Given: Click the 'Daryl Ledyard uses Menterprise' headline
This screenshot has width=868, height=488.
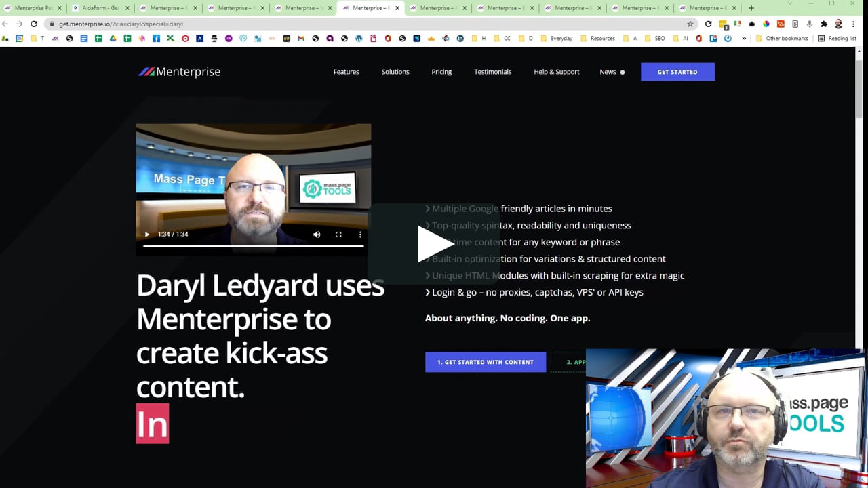Looking at the screenshot, I should (x=260, y=336).
